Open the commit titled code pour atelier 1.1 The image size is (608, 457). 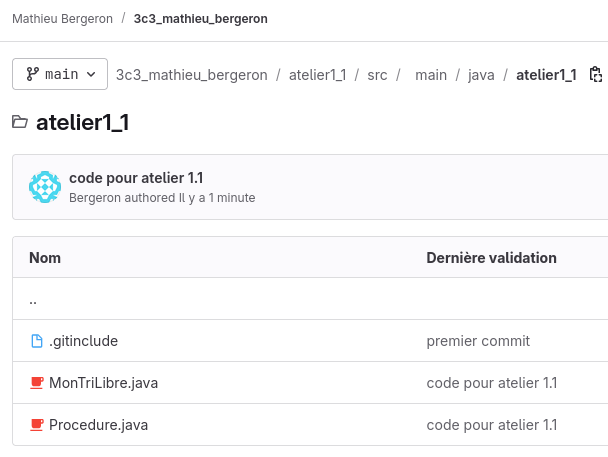click(x=136, y=178)
